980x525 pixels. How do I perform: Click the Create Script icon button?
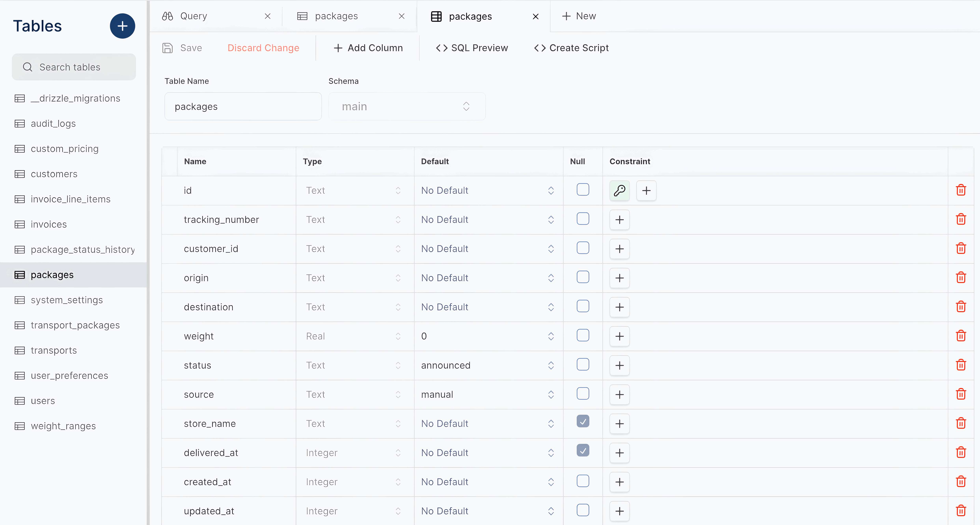click(x=540, y=48)
